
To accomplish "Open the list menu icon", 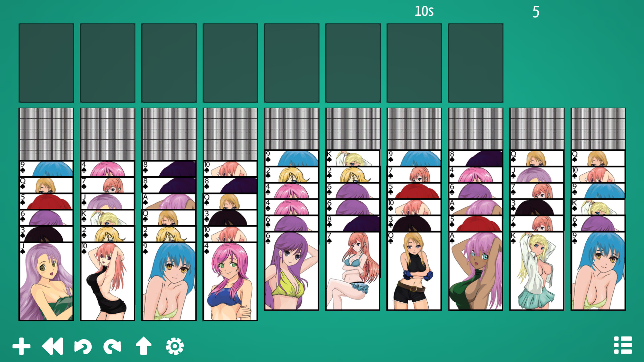I will (x=623, y=345).
